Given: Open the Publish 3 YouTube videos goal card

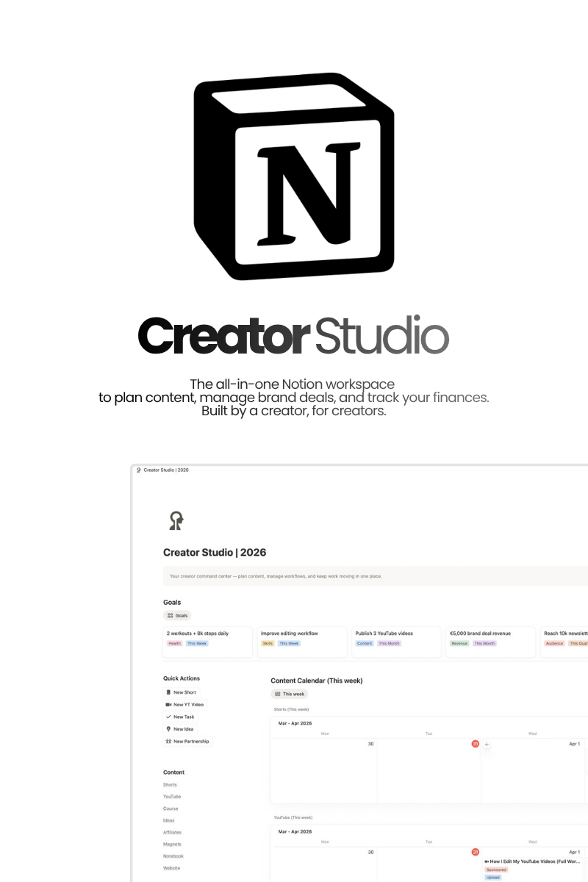Looking at the screenshot, I should (397, 642).
